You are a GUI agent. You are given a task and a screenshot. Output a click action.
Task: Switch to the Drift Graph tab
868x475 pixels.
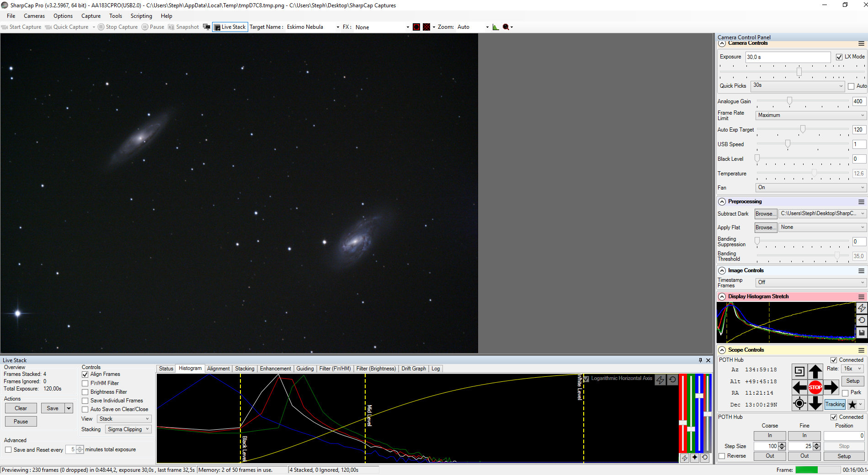pyautogui.click(x=413, y=369)
